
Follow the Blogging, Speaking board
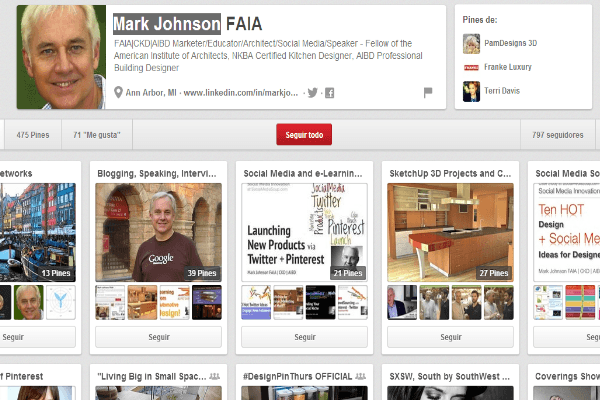click(158, 337)
